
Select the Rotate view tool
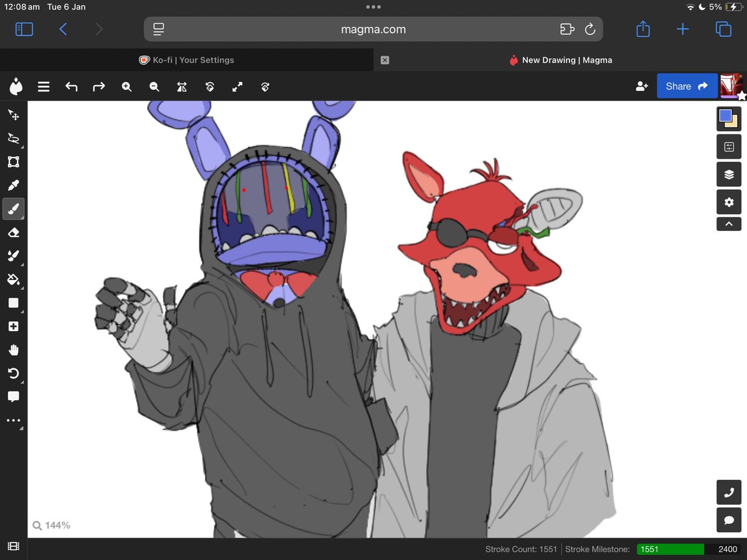(13, 373)
